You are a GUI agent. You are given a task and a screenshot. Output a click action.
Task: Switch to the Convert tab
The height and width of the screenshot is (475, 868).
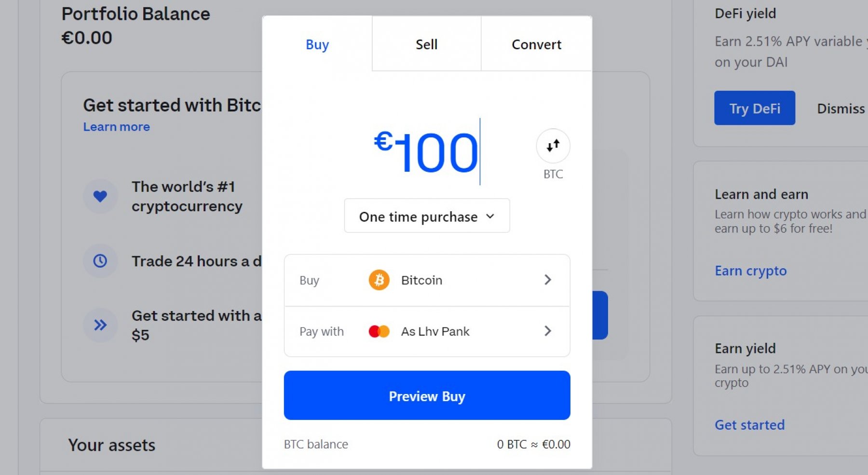(536, 44)
